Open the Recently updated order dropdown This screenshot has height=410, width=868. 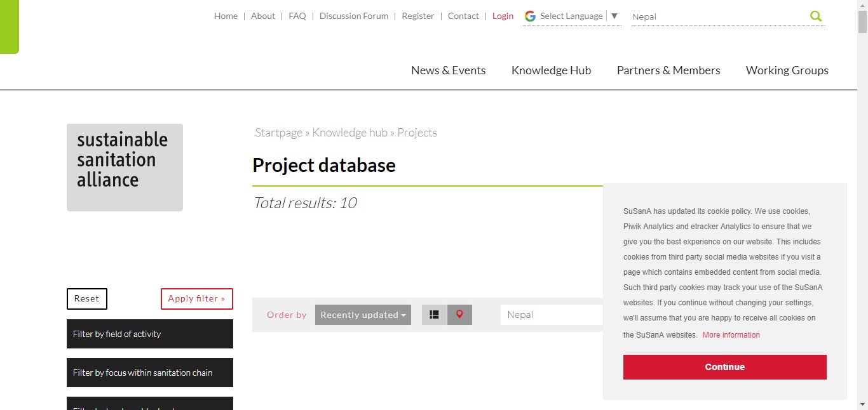click(363, 315)
